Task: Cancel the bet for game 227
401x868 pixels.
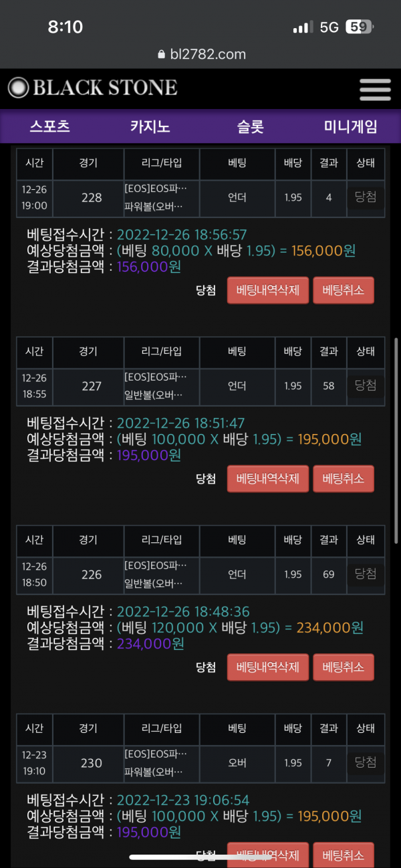Action: pos(343,479)
